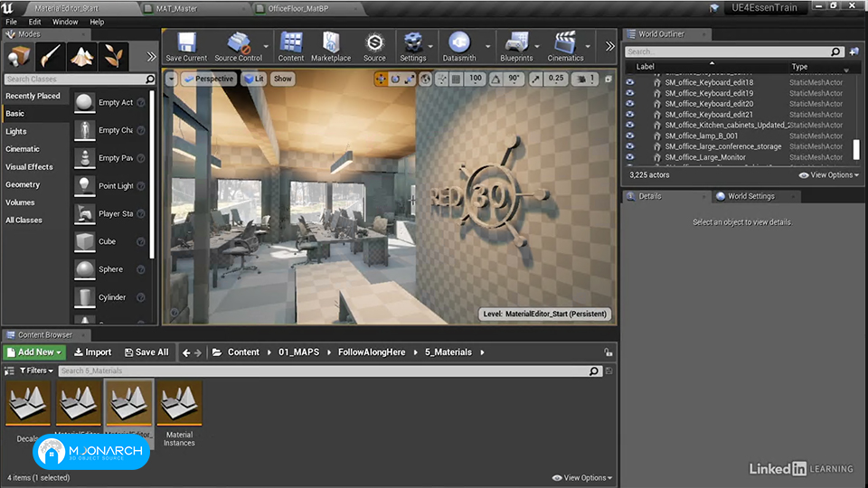Toggle sources panel icon in Content Browser
This screenshot has height=488, width=868.
pos(9,371)
